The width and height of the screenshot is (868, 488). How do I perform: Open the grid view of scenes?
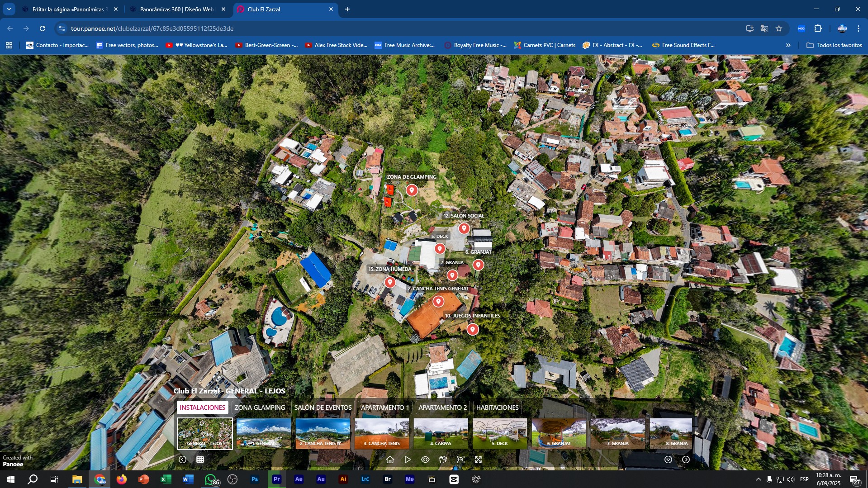200,460
